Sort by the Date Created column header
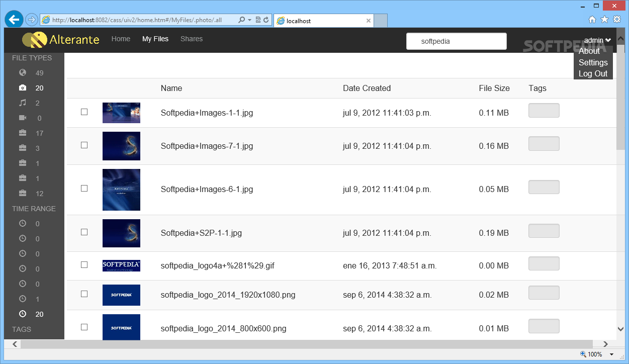This screenshot has width=629, height=364. tap(367, 88)
